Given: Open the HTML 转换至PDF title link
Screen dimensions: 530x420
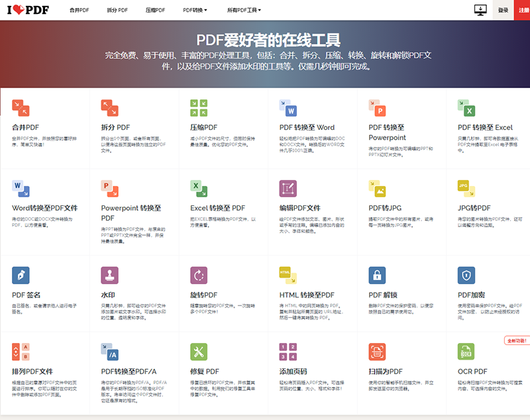Looking at the screenshot, I should [307, 295].
